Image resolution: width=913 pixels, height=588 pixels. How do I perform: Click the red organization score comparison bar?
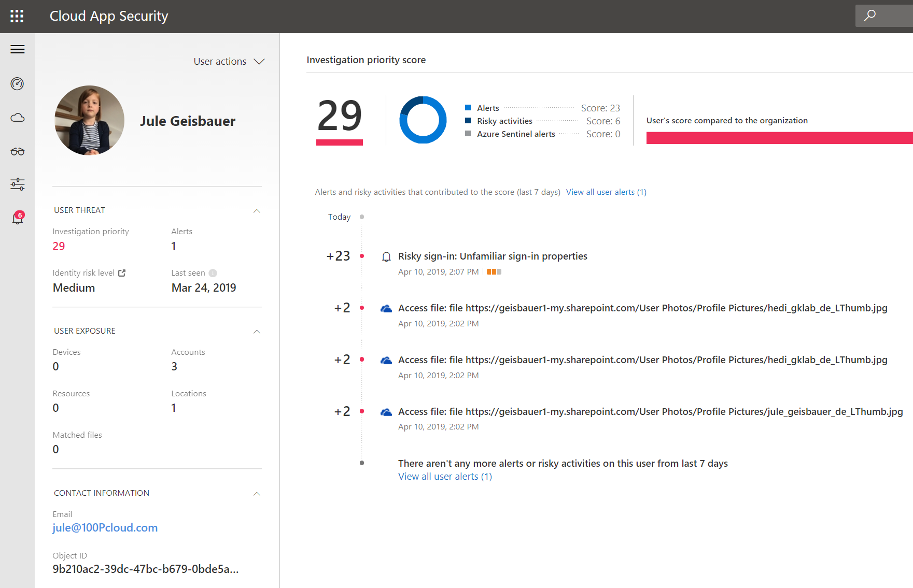[779, 138]
